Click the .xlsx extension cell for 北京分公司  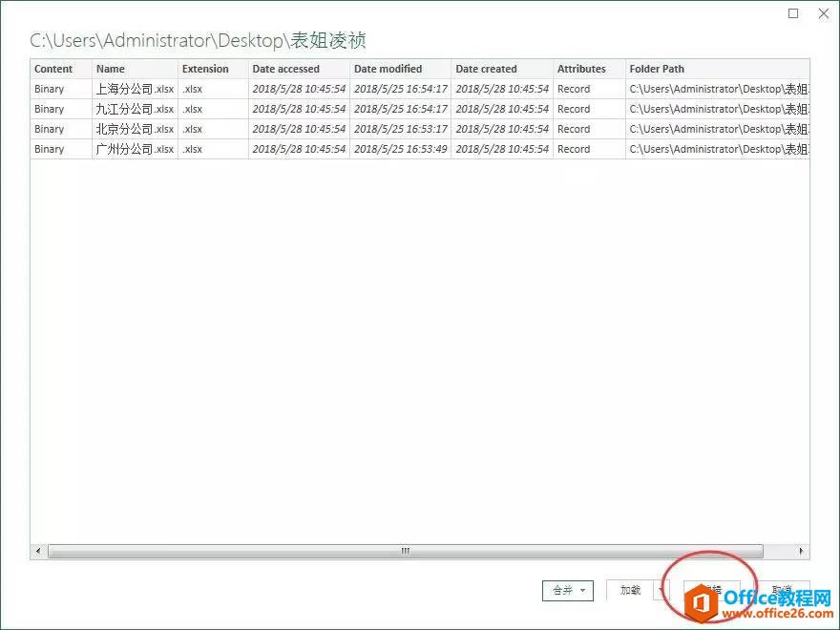(x=213, y=129)
